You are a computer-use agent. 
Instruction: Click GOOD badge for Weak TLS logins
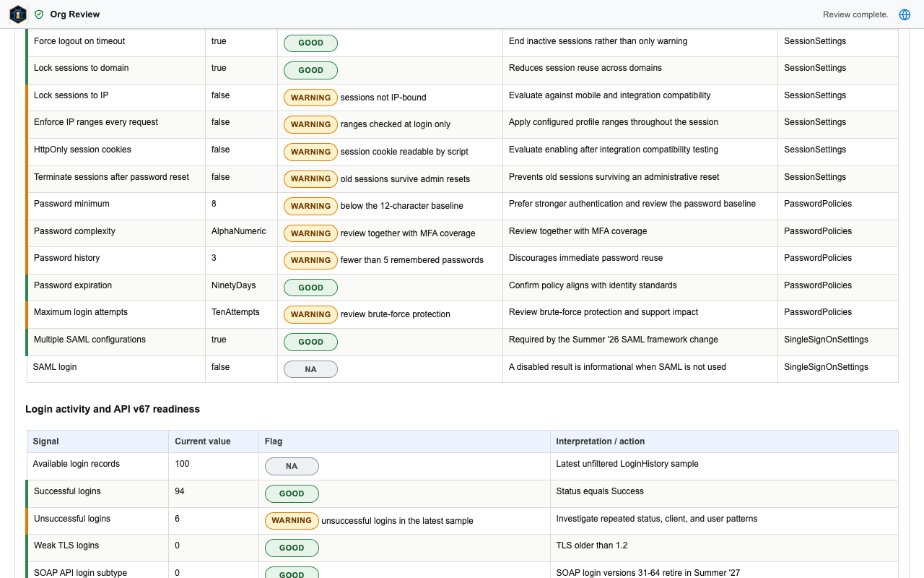(292, 548)
